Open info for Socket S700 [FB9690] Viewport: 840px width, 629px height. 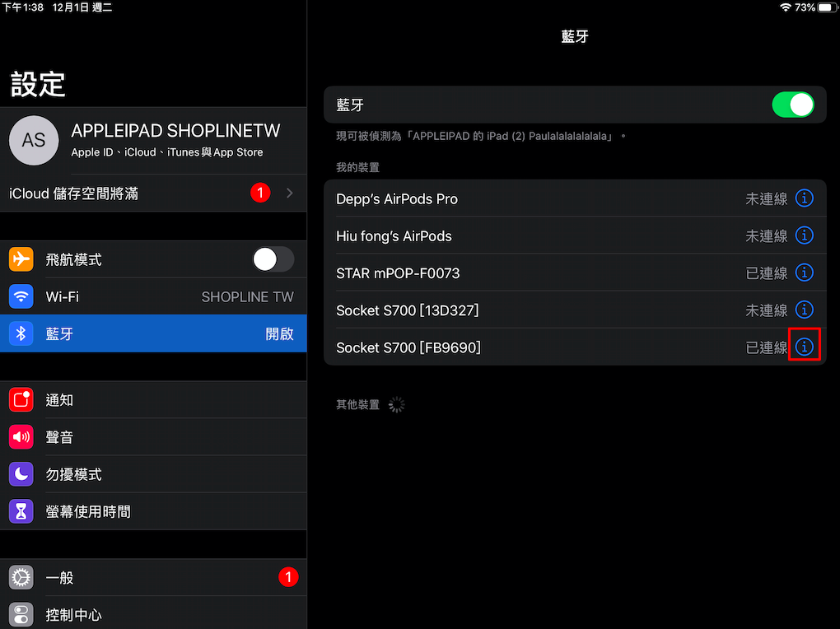click(x=804, y=347)
